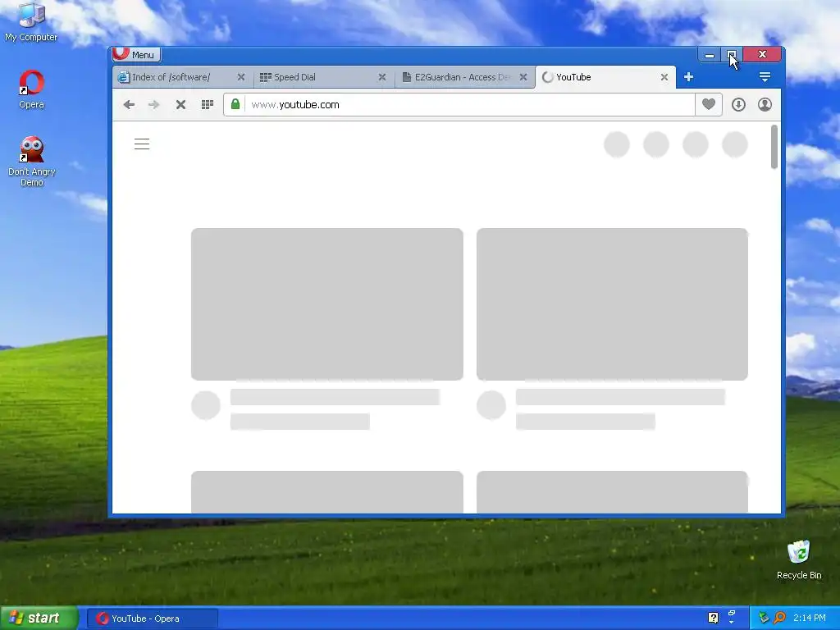The width and height of the screenshot is (840, 630).
Task: Minimize the Opera window
Action: (710, 55)
